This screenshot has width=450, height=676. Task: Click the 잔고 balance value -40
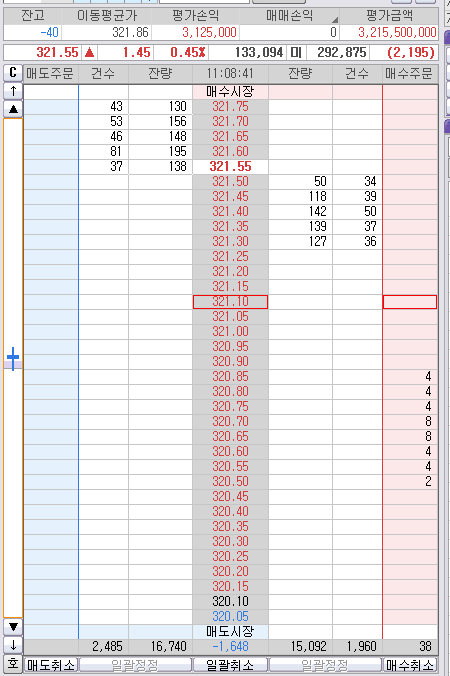pyautogui.click(x=33, y=32)
